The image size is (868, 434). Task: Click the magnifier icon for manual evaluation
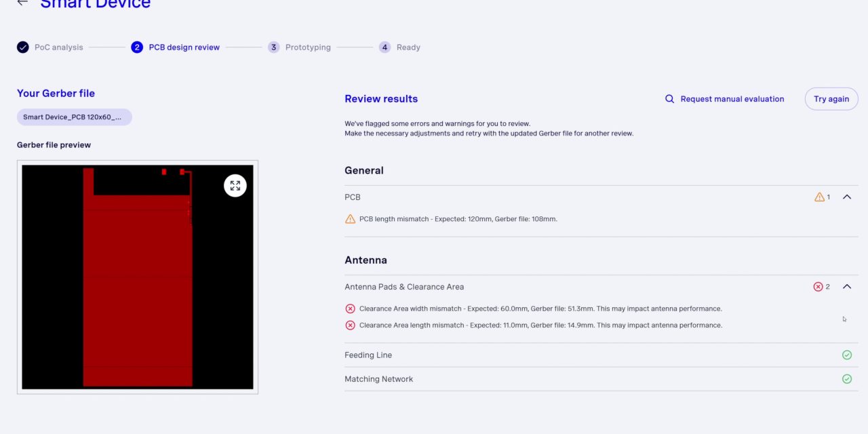(x=669, y=99)
